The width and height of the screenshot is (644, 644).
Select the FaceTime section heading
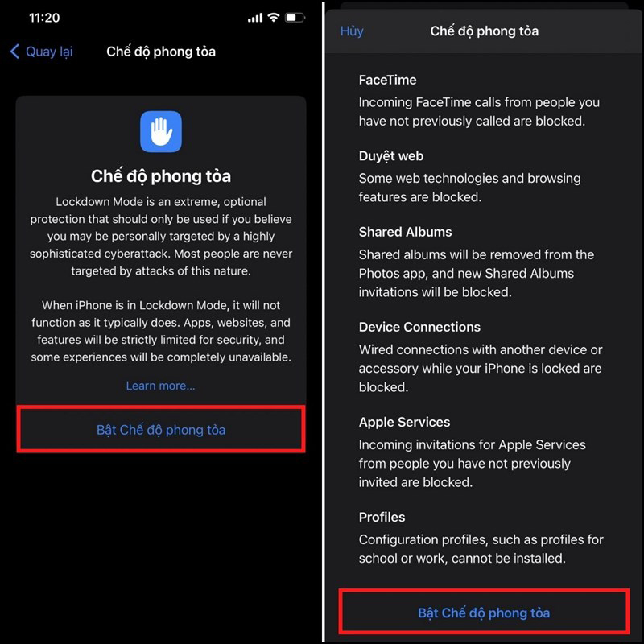tap(387, 80)
